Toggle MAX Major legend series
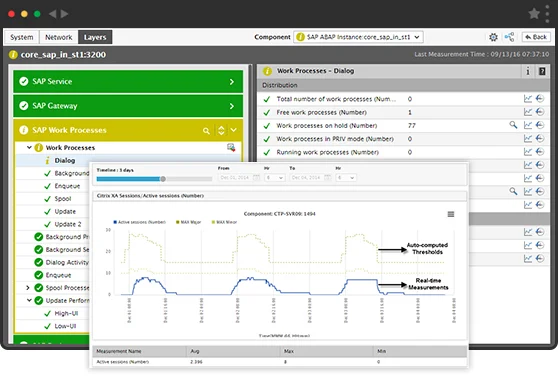The width and height of the screenshot is (558, 382). click(189, 222)
